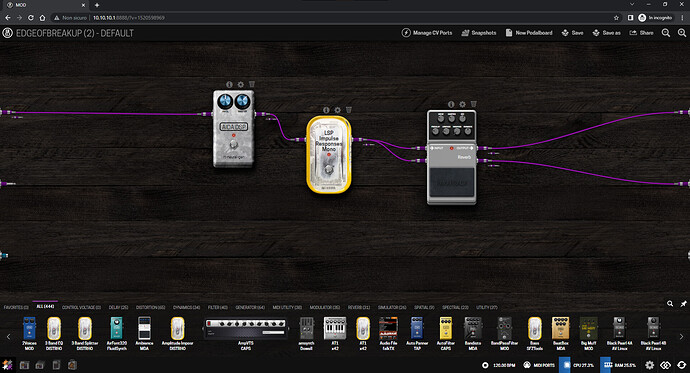This screenshot has height=373, width=690.
Task: Show more plugins with the right arrow
Action: pos(681,337)
